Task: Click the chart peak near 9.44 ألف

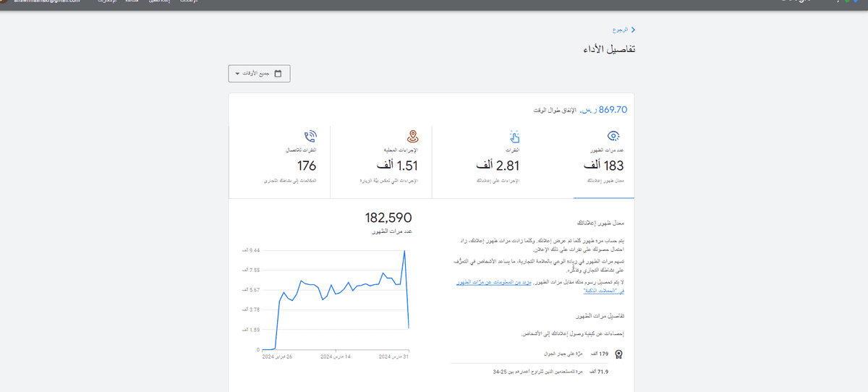Action: (404, 251)
